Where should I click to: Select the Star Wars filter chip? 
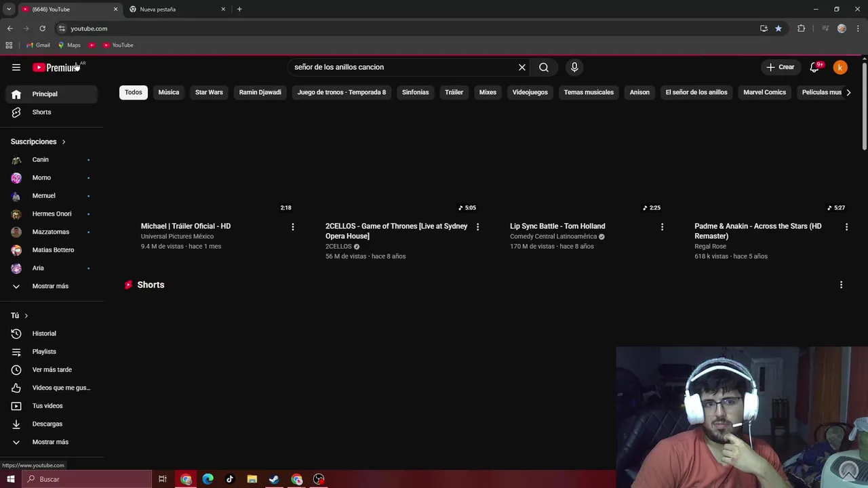(x=209, y=92)
